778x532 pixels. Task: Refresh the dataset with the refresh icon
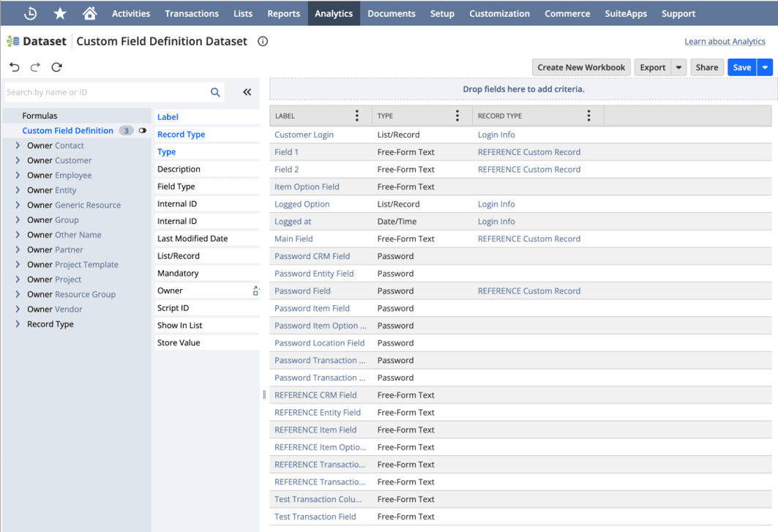pyautogui.click(x=56, y=67)
